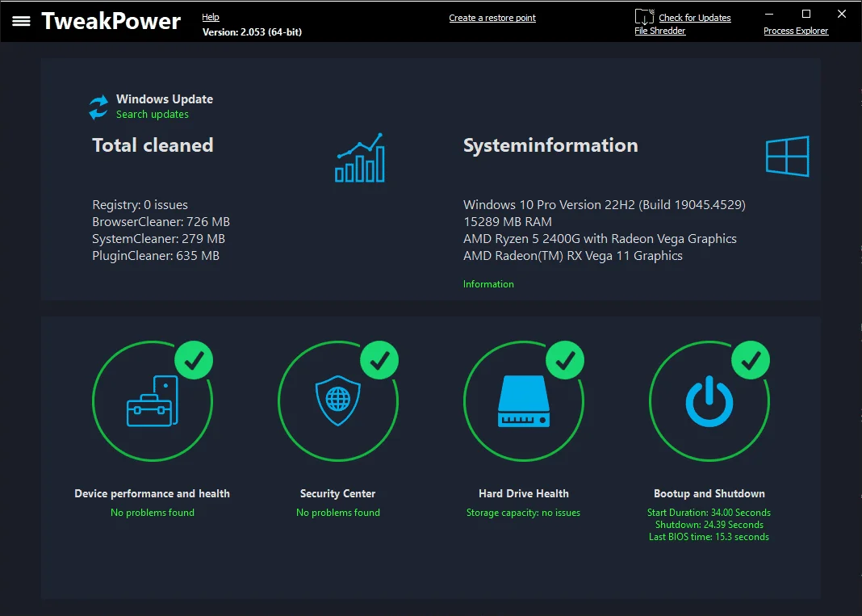
Task: Open Bootup and Shutdown power icon
Action: coord(709,401)
